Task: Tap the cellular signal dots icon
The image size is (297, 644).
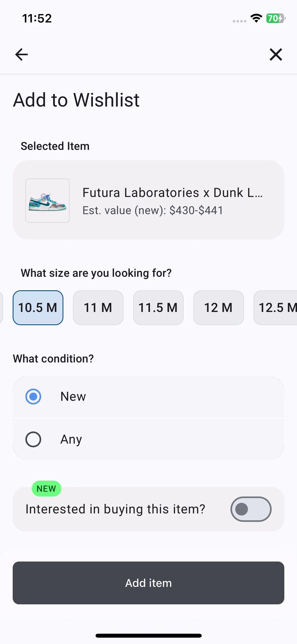Action: 239,21
